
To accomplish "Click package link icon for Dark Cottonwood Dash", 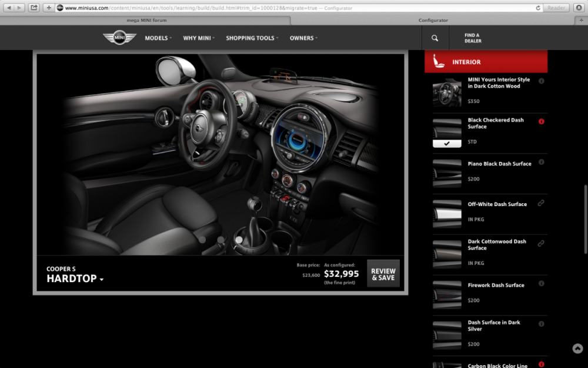I will pyautogui.click(x=541, y=243).
